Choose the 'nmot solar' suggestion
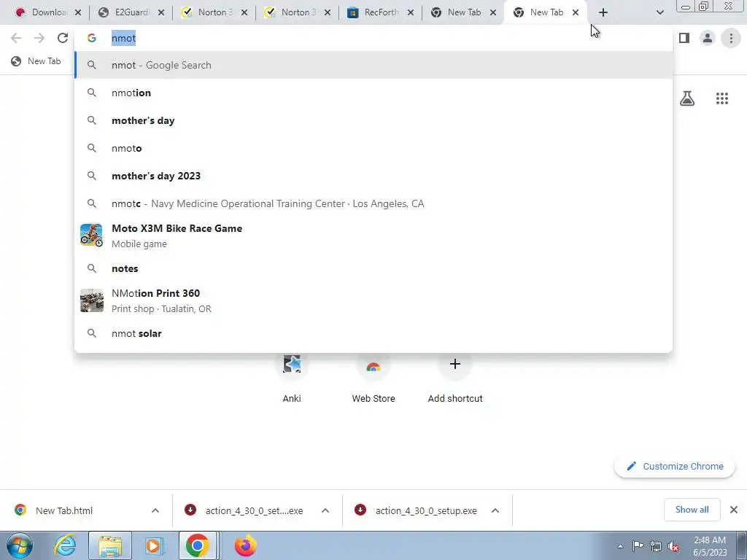Viewport: 747px width, 560px height. coord(373,333)
